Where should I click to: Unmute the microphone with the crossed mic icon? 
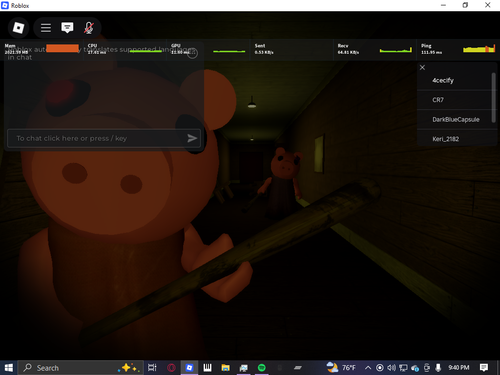click(88, 28)
